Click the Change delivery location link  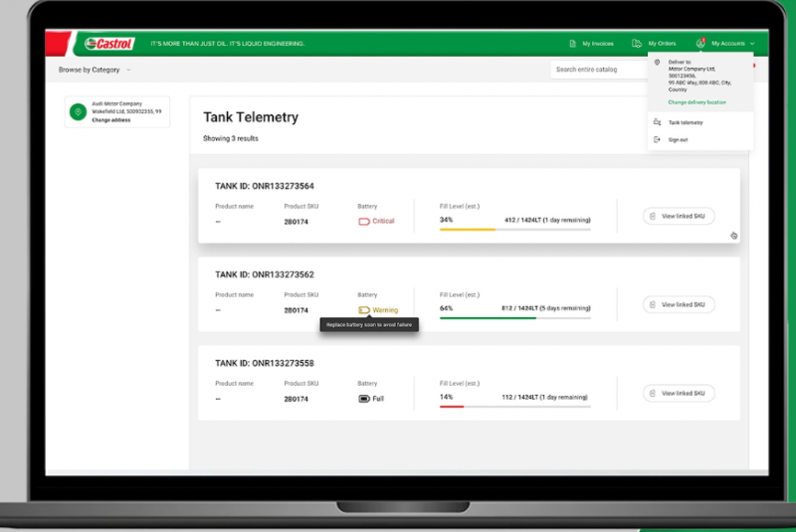coord(697,102)
